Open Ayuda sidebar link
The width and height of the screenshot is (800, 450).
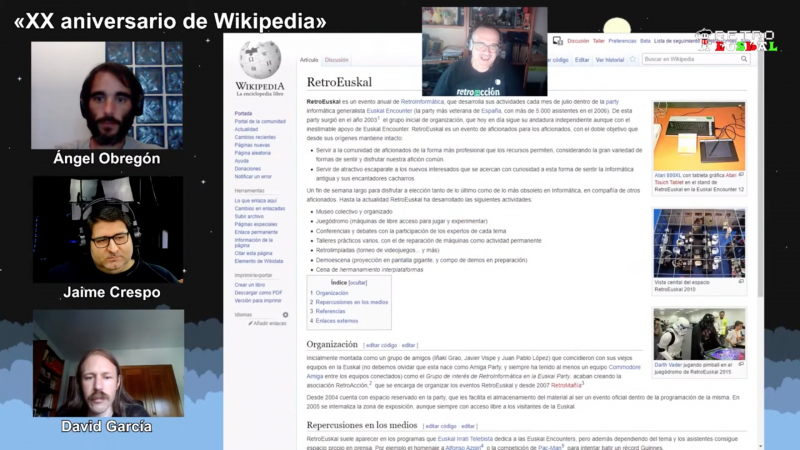(x=241, y=161)
